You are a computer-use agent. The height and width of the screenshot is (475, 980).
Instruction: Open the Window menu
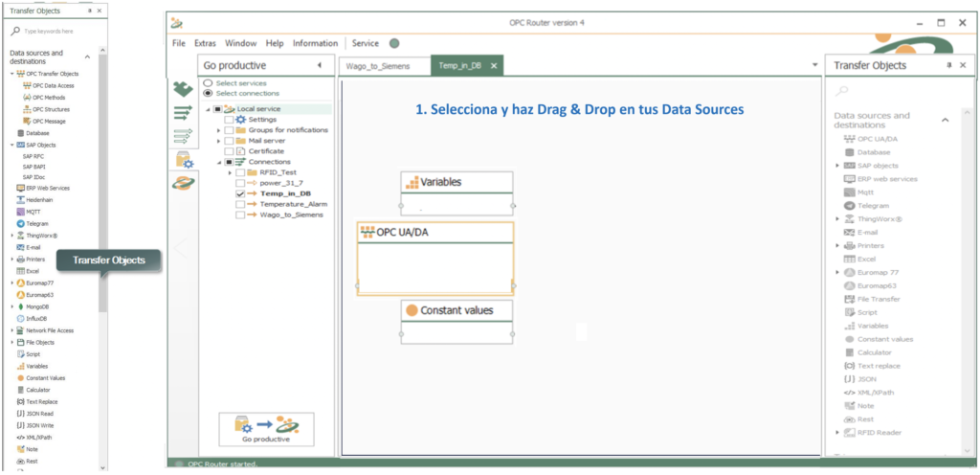(240, 43)
